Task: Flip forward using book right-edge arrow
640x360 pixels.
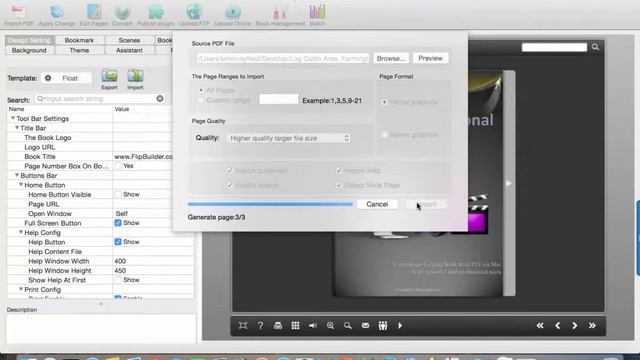Action: click(x=509, y=183)
